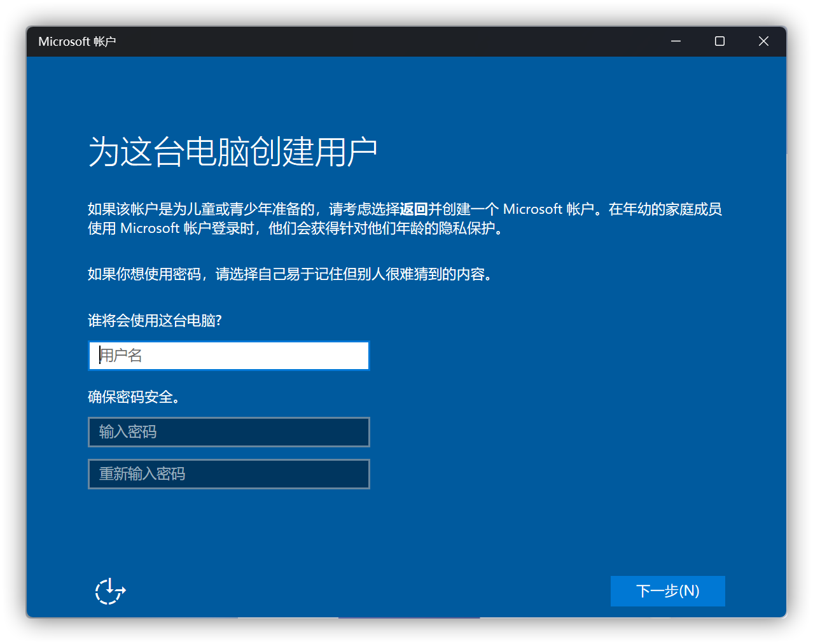
Task: Close the Microsoft 帐户 window
Action: [x=763, y=41]
